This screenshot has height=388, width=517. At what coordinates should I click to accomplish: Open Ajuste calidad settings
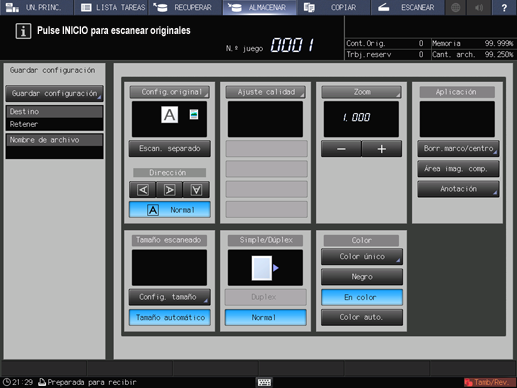265,92
